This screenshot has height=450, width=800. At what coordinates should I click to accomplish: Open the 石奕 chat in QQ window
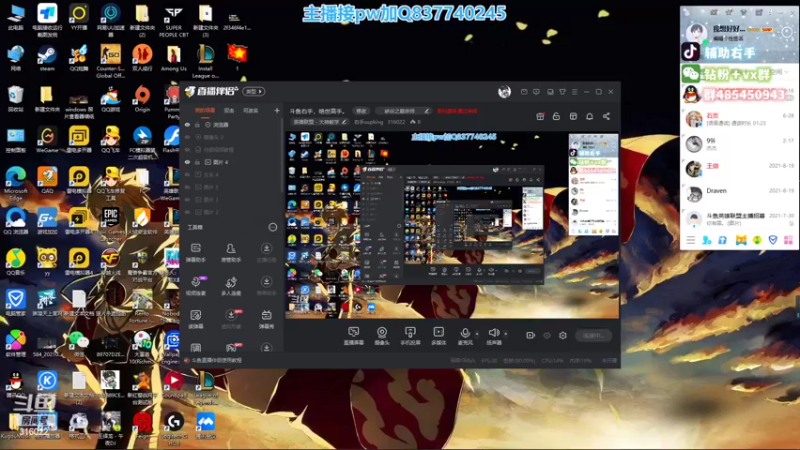[x=738, y=119]
